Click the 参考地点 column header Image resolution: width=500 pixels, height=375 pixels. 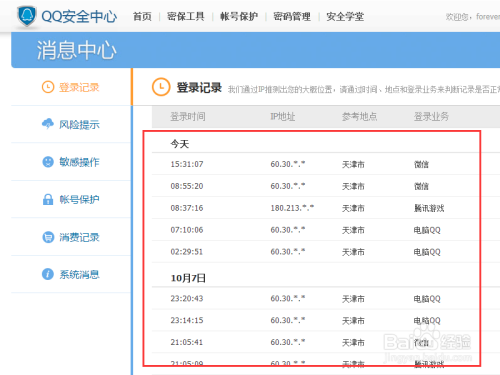pyautogui.click(x=360, y=116)
